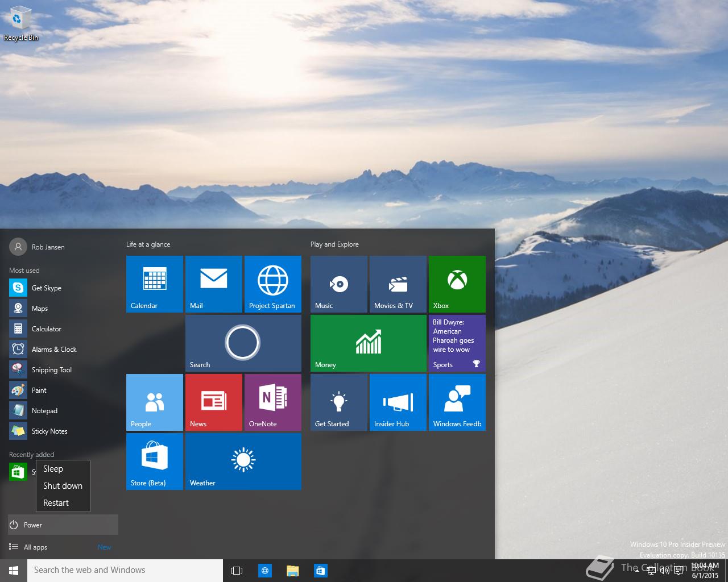This screenshot has width=728, height=582.
Task: Click the Play and Explore group header
Action: [x=334, y=244]
